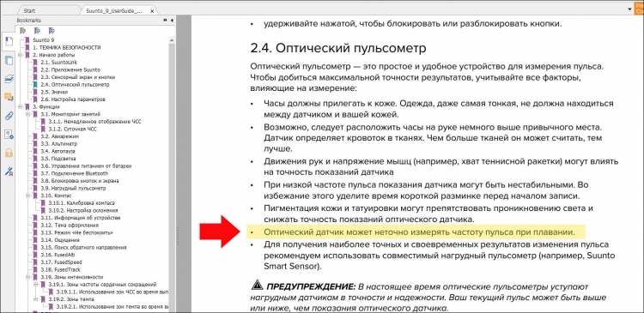This screenshot has height=313, width=644.
Task: Open bookmark '3.7. Подключение Bluetooth'
Action: coord(75,173)
